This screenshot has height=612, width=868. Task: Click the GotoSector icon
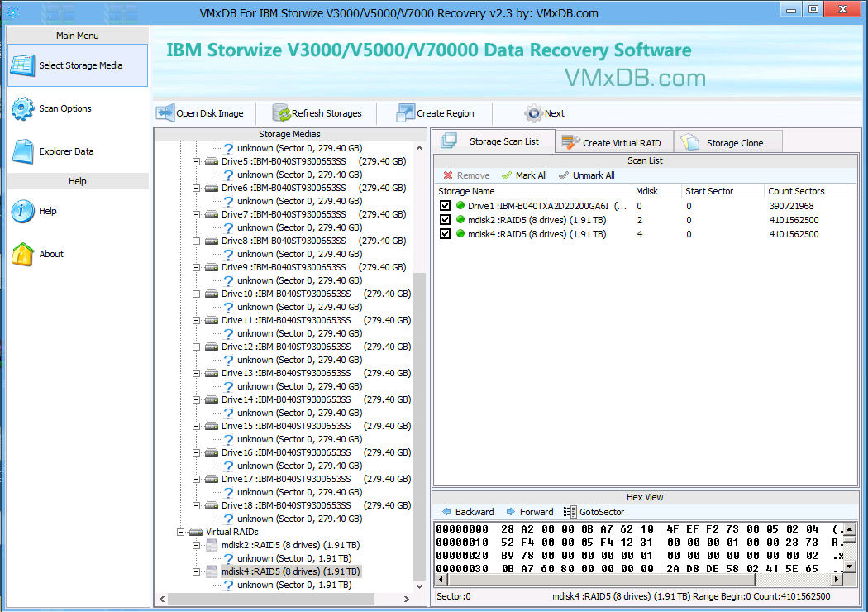[x=570, y=512]
